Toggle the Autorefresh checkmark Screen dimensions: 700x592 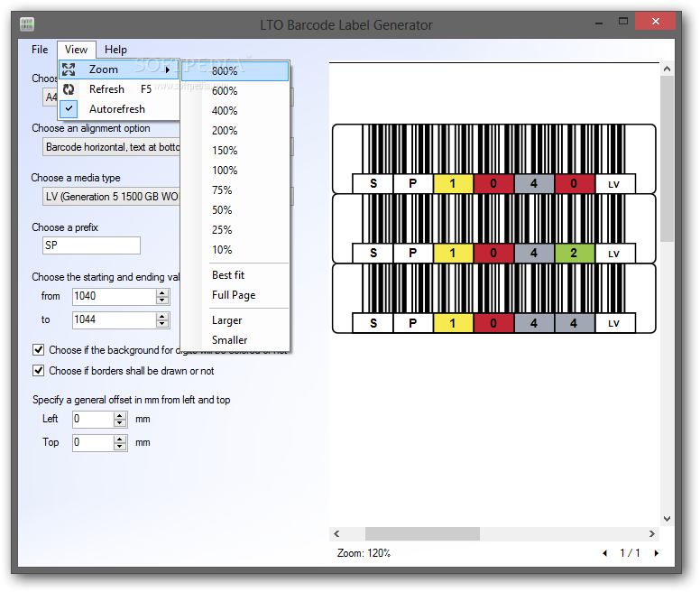69,108
